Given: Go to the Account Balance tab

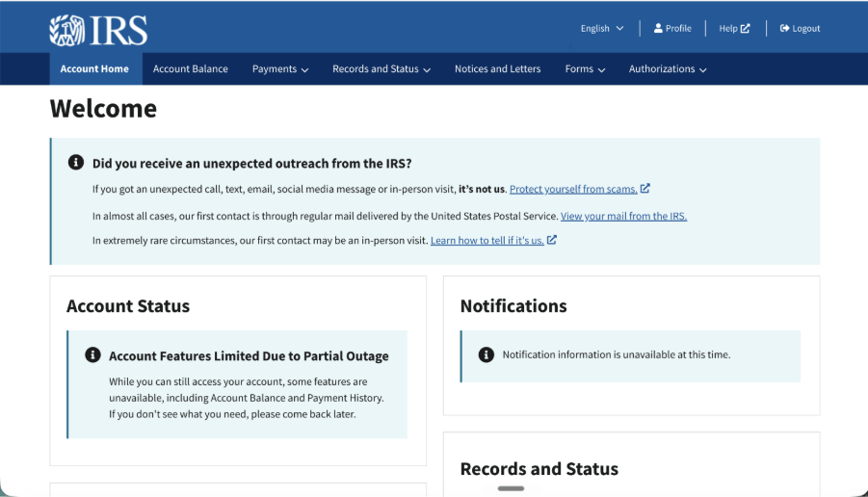Looking at the screenshot, I should point(191,69).
